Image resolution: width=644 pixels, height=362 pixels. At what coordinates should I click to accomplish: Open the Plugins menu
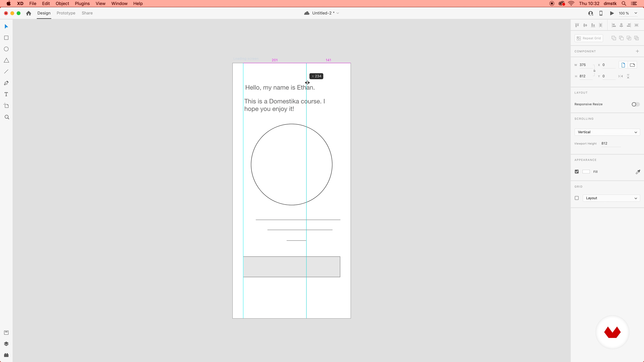82,4
